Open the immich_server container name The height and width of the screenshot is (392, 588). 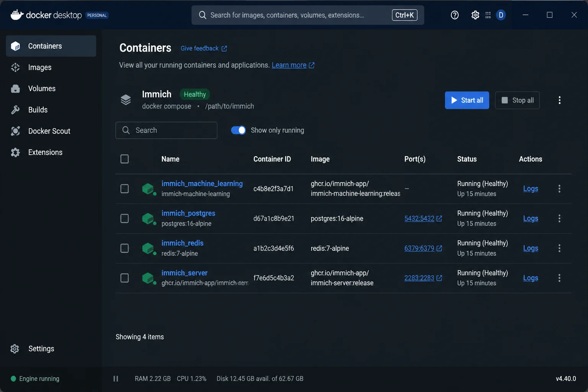185,273
